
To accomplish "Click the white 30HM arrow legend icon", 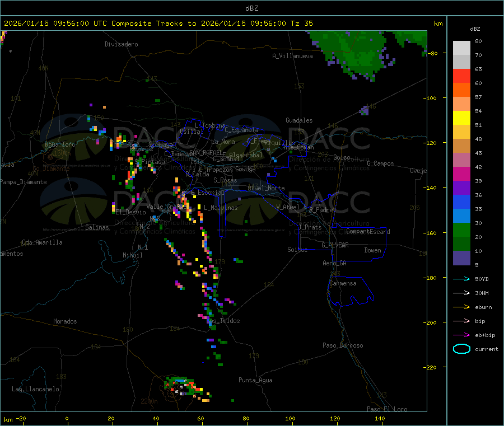I will (461, 293).
